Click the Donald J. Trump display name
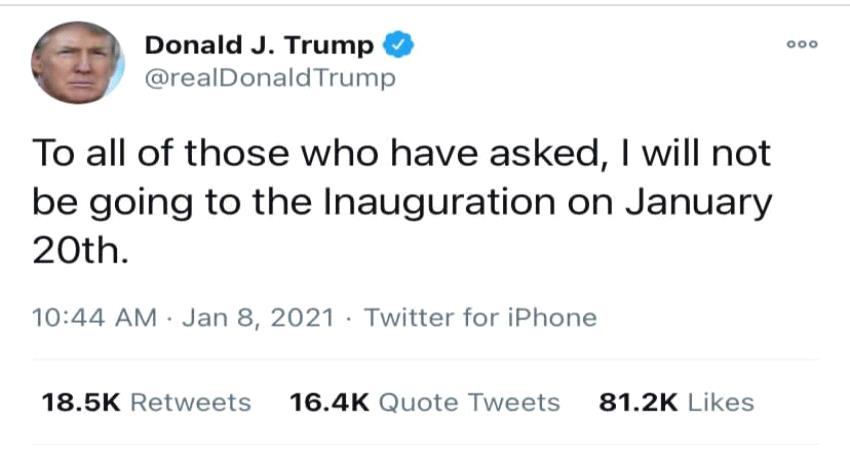850x450 pixels. (x=260, y=45)
